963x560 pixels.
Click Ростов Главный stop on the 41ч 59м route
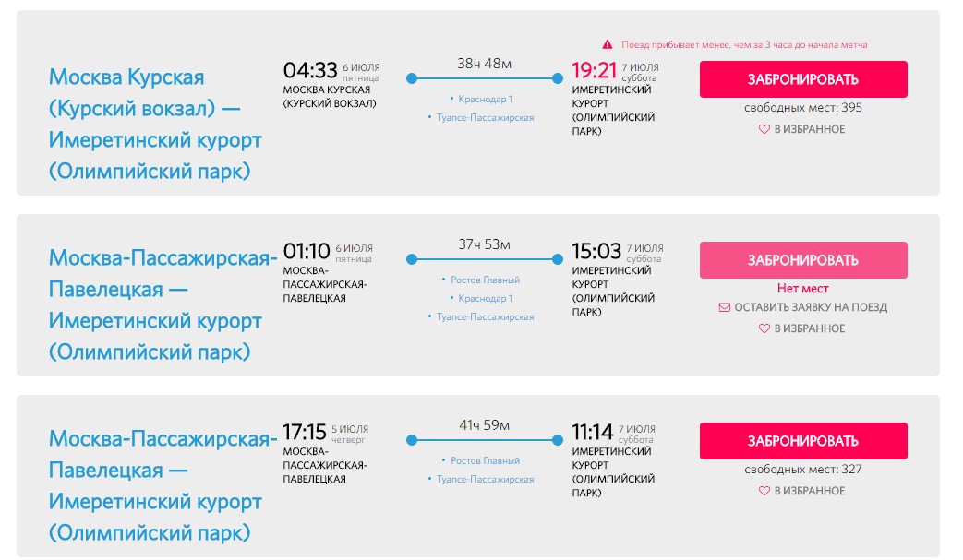[486, 461]
